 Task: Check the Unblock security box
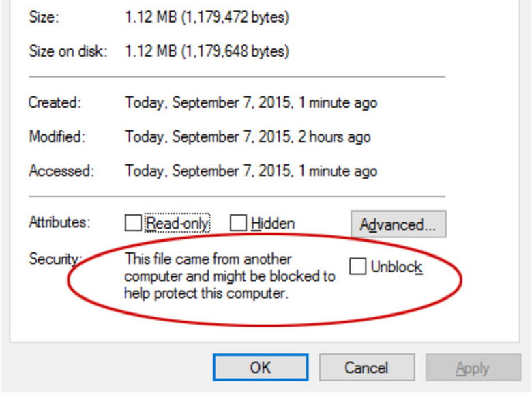coord(358,267)
